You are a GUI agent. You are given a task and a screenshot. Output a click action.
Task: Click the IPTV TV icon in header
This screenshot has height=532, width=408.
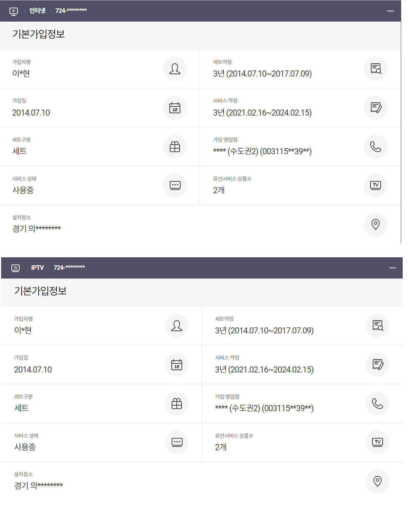point(16,268)
